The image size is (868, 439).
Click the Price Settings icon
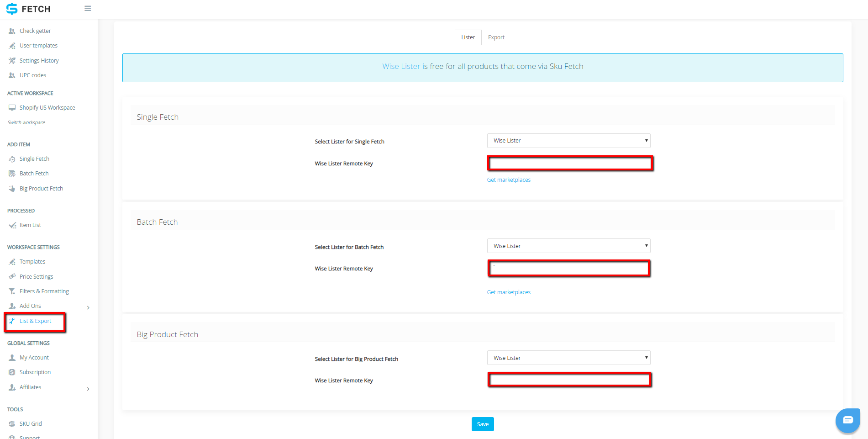[x=12, y=277]
